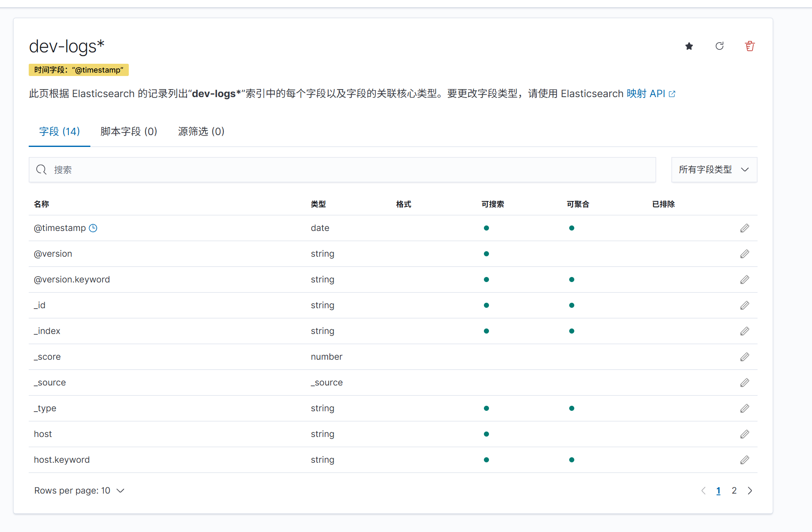Viewport: 812px width, 532px height.
Task: Click pencil icon for host.keyword row
Action: coord(744,460)
